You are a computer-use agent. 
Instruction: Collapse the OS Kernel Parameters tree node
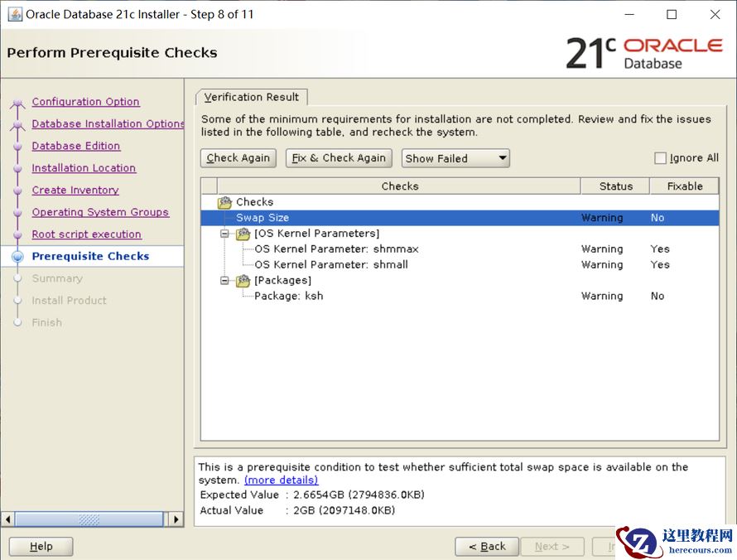(x=224, y=234)
